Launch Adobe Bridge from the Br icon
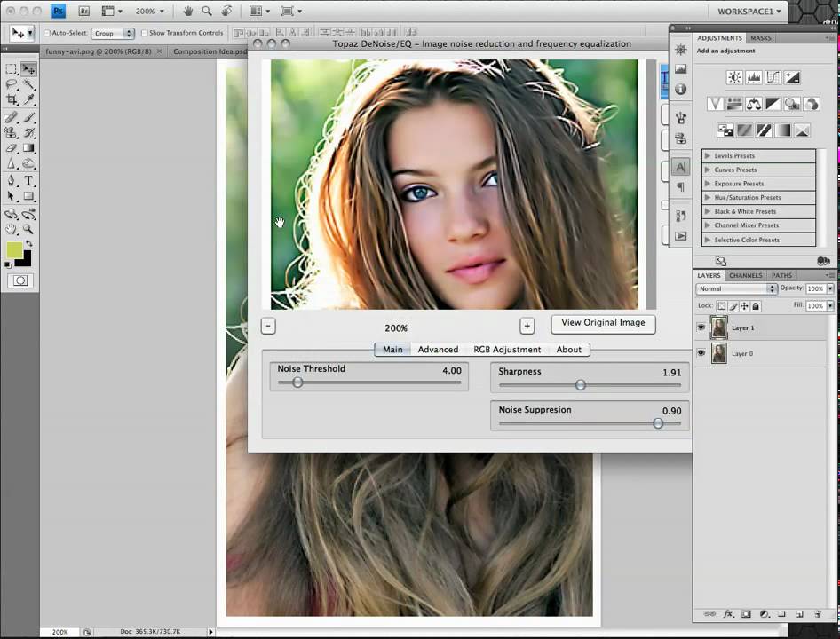Image resolution: width=840 pixels, height=639 pixels. coord(84,12)
